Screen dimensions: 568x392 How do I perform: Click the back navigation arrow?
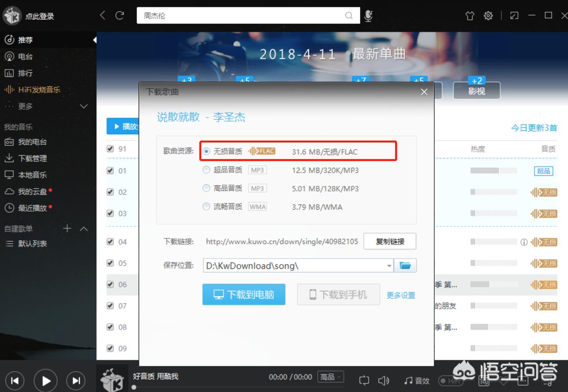[103, 15]
